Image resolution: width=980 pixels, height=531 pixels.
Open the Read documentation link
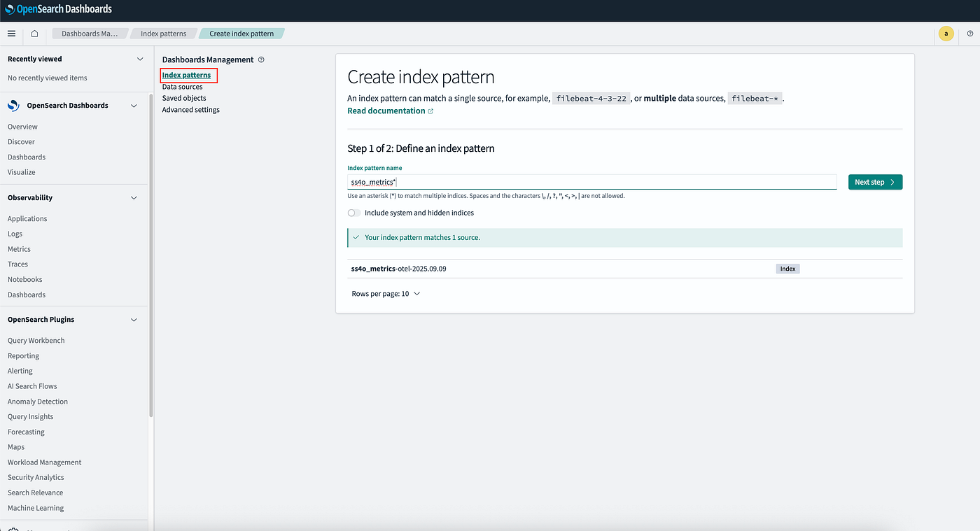point(390,111)
